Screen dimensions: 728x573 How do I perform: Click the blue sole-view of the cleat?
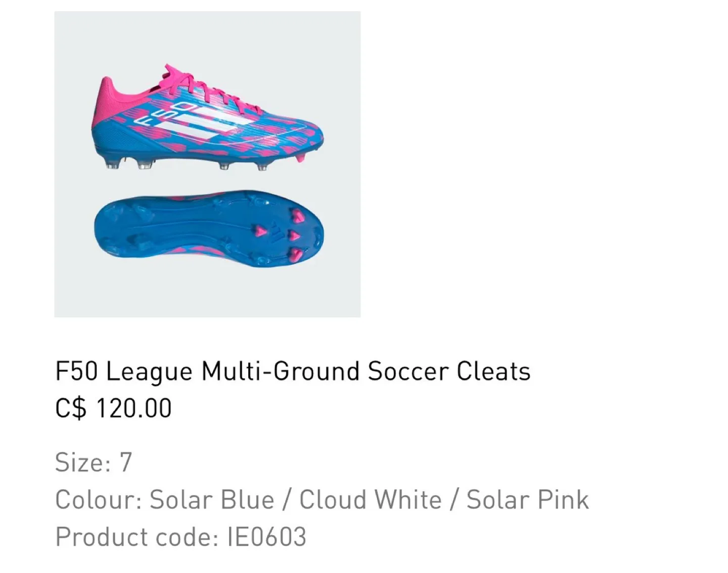click(x=208, y=230)
